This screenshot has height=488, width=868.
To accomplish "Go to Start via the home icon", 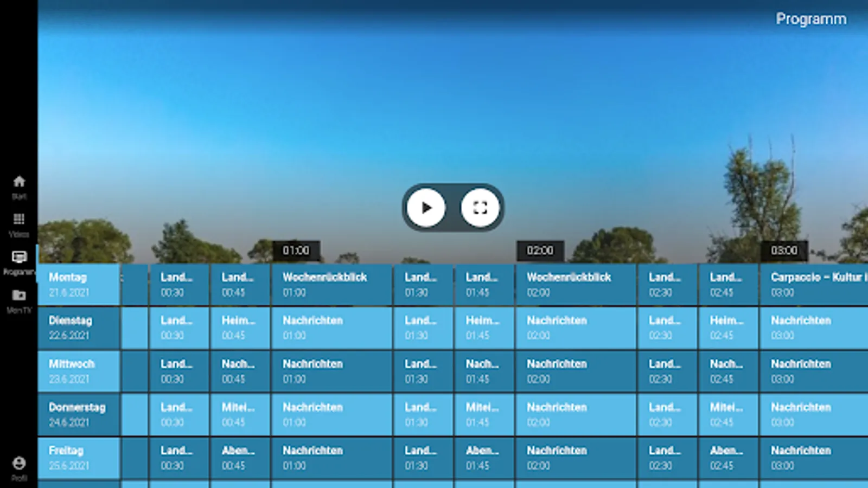I will (19, 187).
